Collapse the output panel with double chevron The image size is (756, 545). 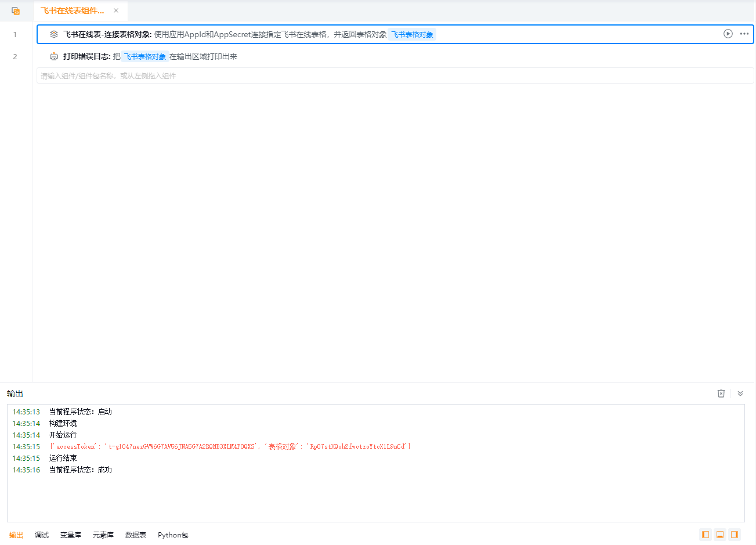(x=740, y=394)
